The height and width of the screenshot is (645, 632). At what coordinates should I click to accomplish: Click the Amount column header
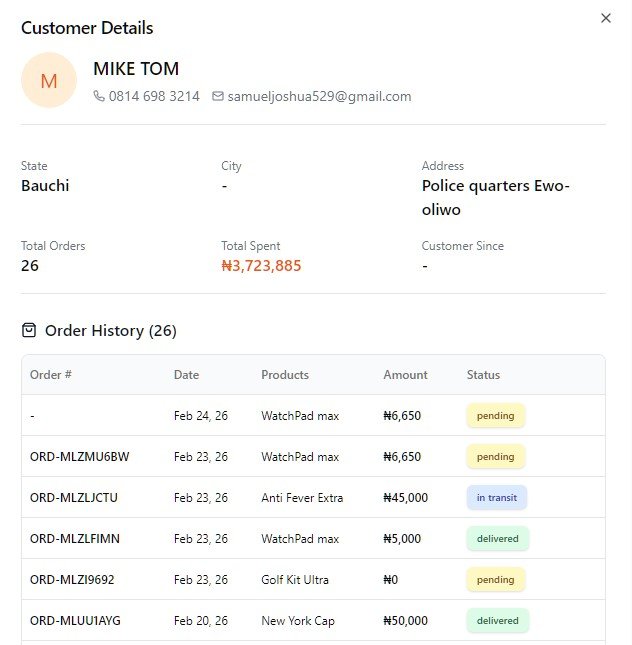[x=405, y=375]
